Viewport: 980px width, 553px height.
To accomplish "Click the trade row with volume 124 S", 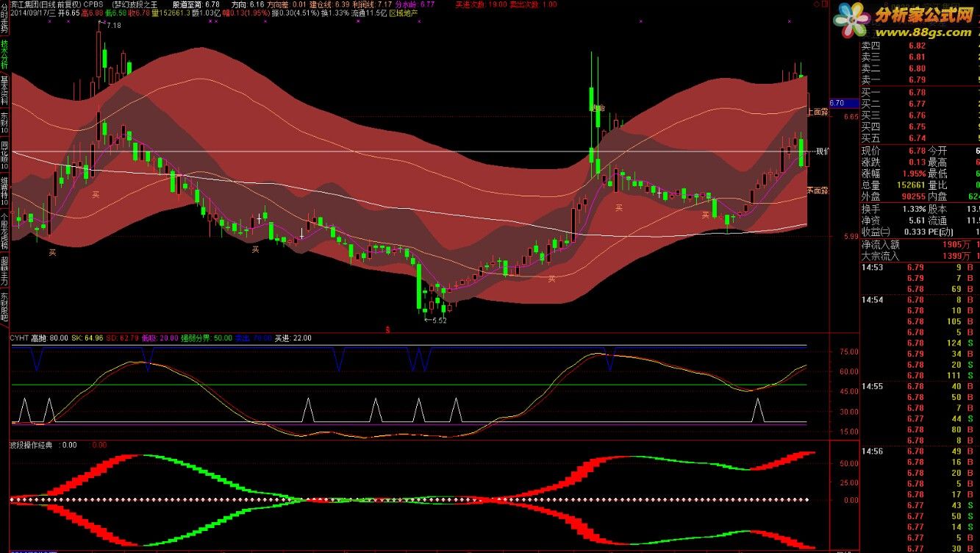I will (920, 343).
